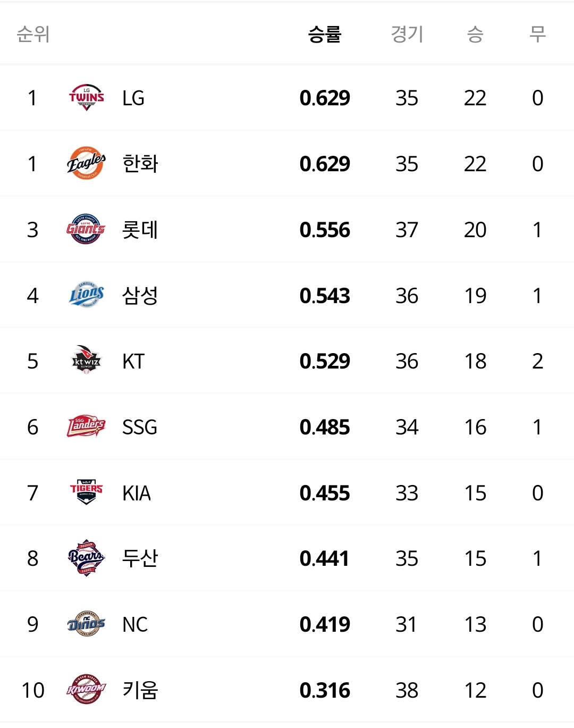Tap the NC Dinos logo

86,624
